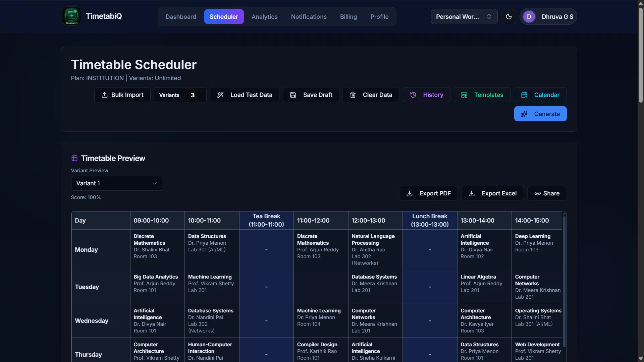
Task: Click the Lunch Break column header
Action: (x=430, y=220)
